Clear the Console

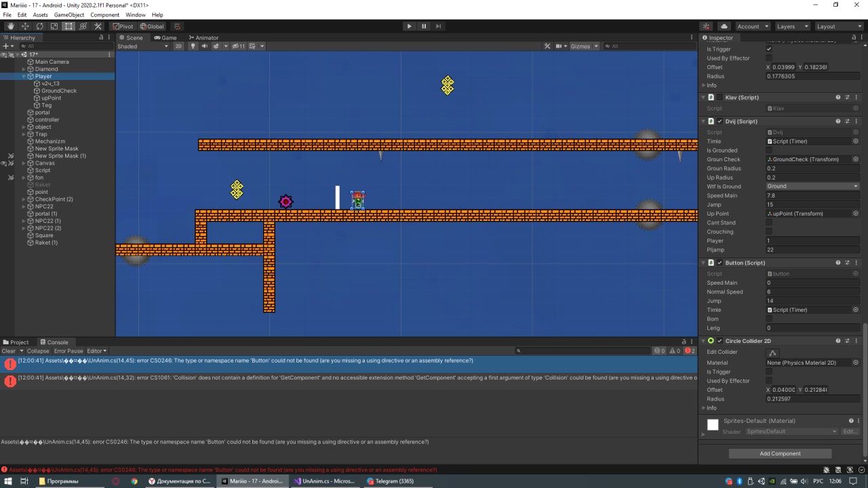pyautogui.click(x=9, y=351)
